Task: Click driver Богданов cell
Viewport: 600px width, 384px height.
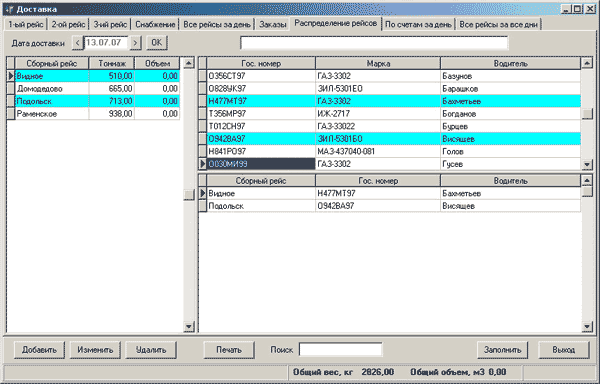Action: (x=510, y=114)
